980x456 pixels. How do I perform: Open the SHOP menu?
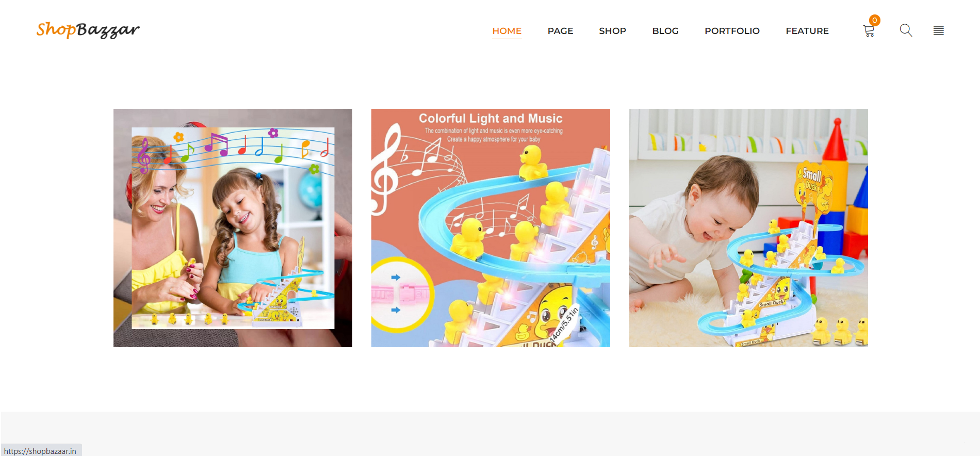pos(612,31)
